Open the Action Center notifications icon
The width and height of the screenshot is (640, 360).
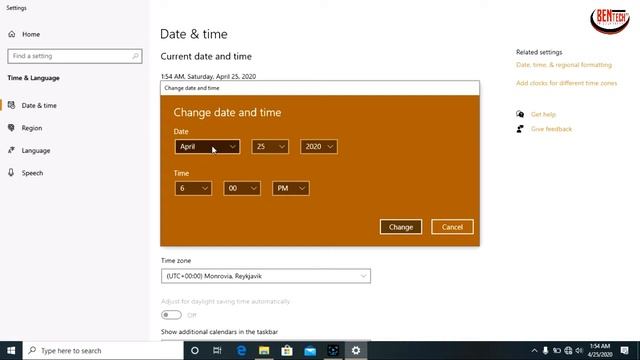tap(624, 351)
